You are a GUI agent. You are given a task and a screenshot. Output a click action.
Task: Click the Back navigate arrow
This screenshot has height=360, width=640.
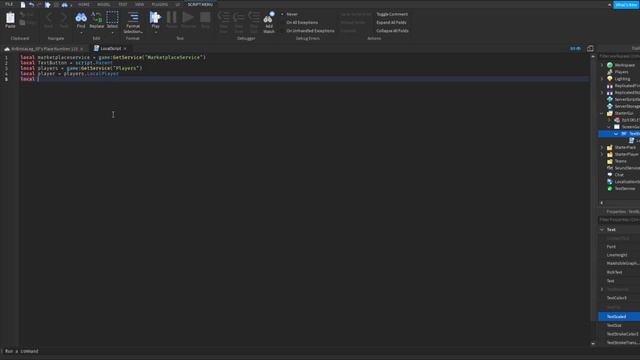[49, 17]
